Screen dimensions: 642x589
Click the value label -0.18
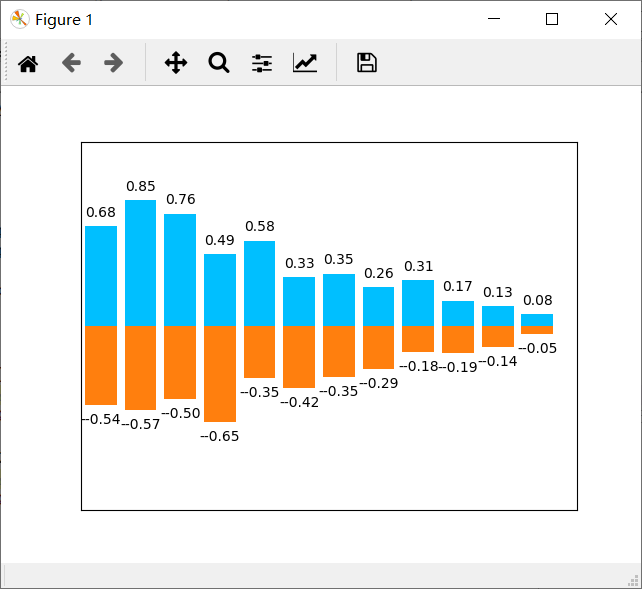[419, 366]
